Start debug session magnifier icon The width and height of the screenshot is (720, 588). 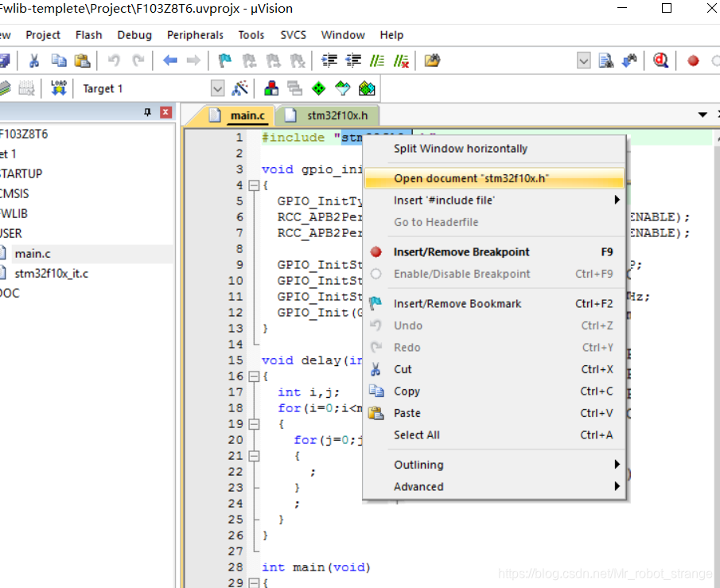[661, 60]
